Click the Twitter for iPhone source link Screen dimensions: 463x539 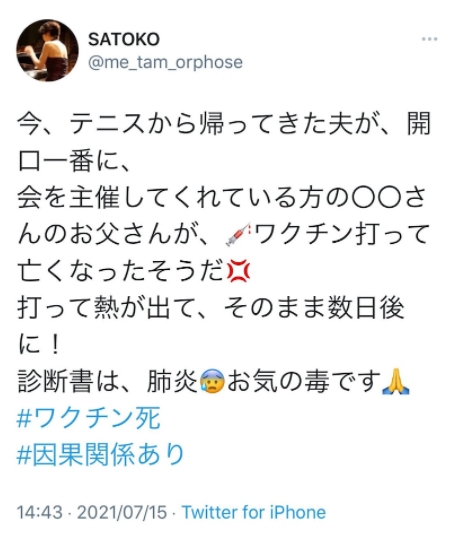(254, 512)
